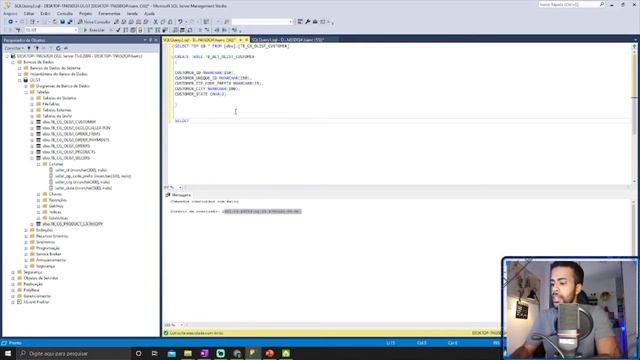Click the refresh icon in Object Explorer toolbar

coord(58,48)
